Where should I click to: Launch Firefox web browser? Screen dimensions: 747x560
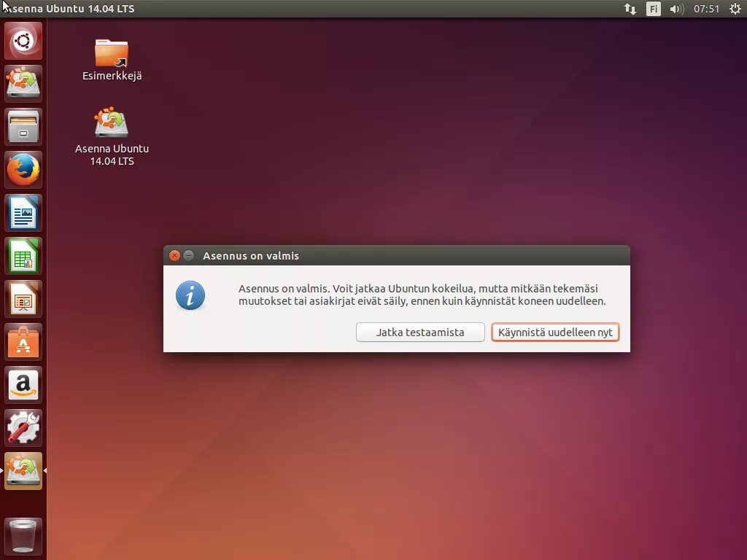23,169
